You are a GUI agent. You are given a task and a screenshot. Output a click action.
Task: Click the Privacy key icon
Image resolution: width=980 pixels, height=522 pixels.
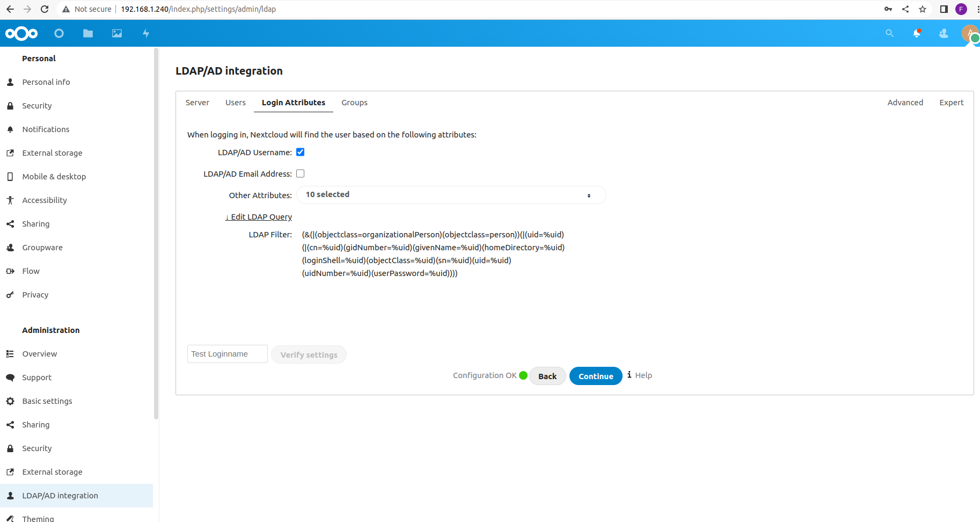click(x=10, y=295)
